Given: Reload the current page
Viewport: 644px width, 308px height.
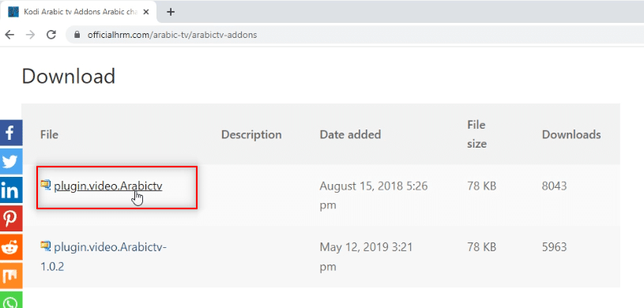Looking at the screenshot, I should pyautogui.click(x=51, y=35).
